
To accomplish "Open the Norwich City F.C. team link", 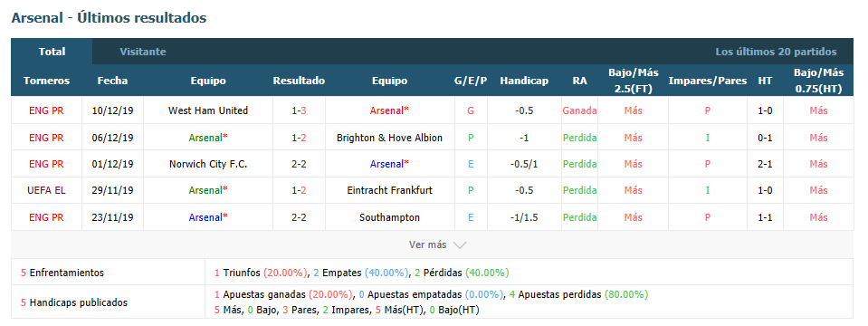I will point(208,164).
